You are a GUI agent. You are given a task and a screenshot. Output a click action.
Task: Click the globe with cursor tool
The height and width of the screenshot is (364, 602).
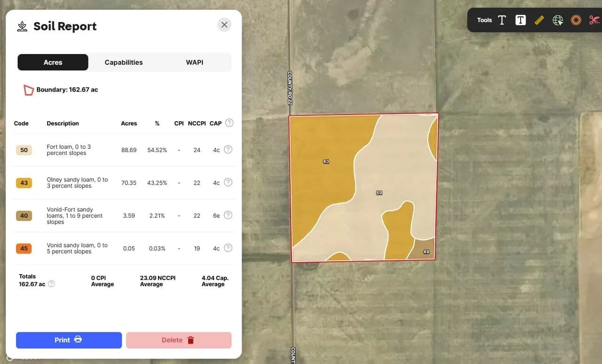[x=558, y=20]
